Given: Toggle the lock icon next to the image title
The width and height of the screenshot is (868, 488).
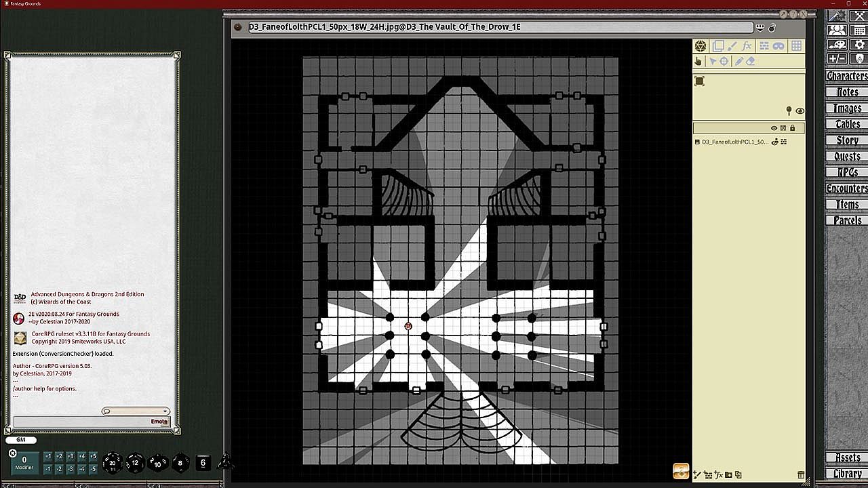Looking at the screenshot, I should tap(772, 28).
